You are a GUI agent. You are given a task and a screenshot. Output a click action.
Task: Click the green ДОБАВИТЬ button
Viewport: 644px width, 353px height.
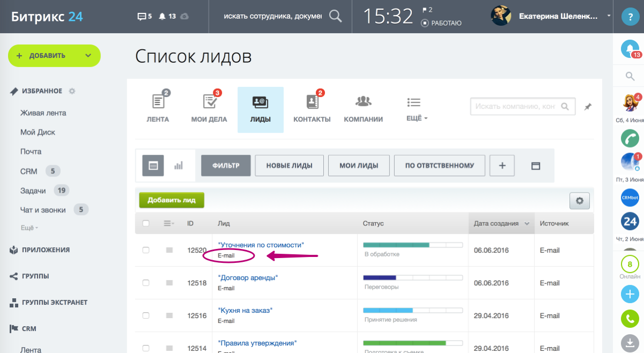[54, 56]
